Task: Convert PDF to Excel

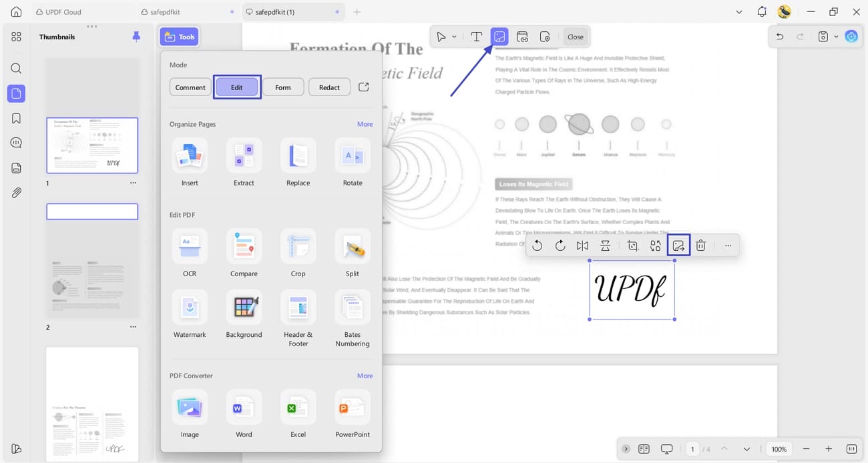Action: (x=298, y=414)
